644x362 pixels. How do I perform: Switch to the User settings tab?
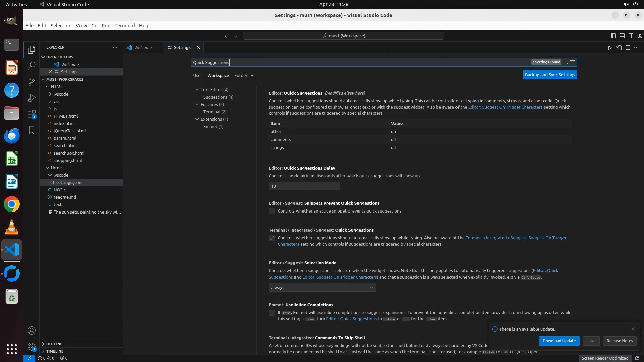(x=197, y=76)
